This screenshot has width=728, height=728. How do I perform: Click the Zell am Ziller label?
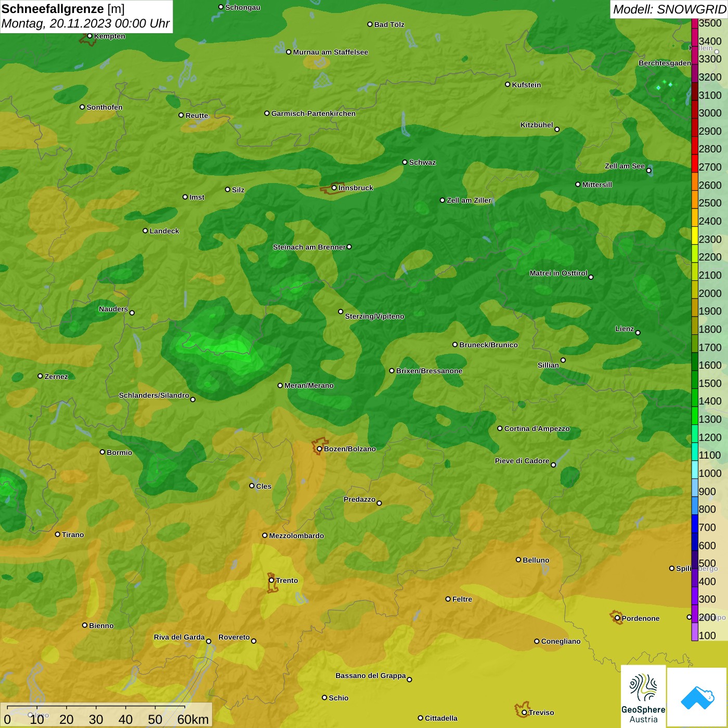coord(469,200)
